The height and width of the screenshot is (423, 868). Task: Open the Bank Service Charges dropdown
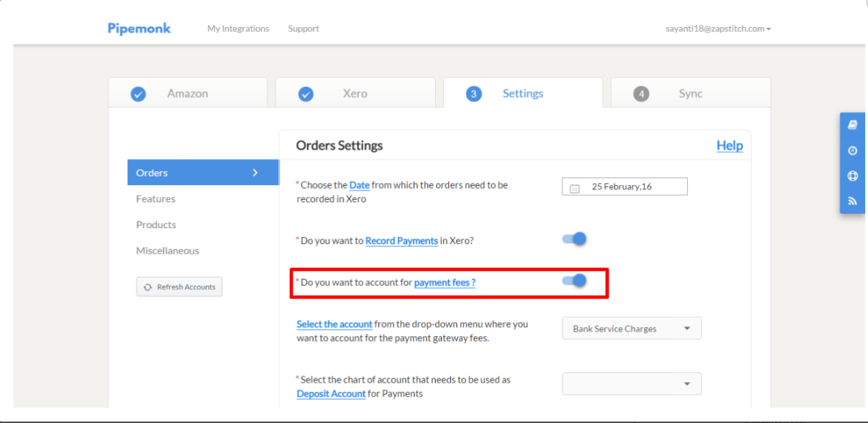[632, 328]
